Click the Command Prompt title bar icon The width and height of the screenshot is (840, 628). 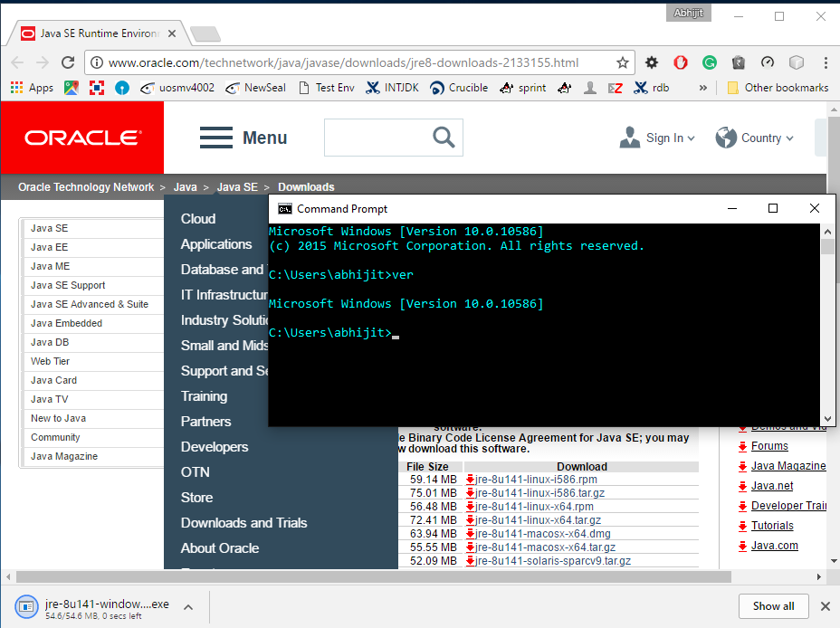[x=284, y=209]
